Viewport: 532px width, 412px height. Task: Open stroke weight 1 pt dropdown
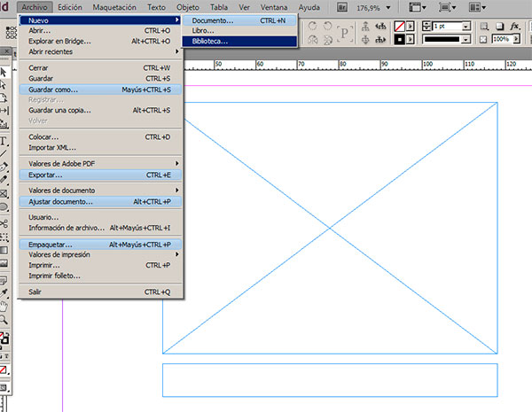tap(466, 26)
